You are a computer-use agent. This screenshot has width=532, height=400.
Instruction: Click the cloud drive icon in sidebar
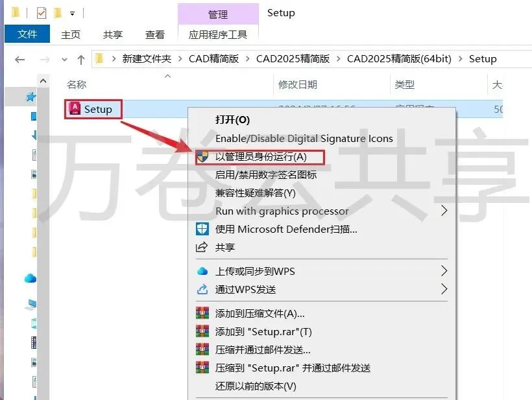click(30, 278)
